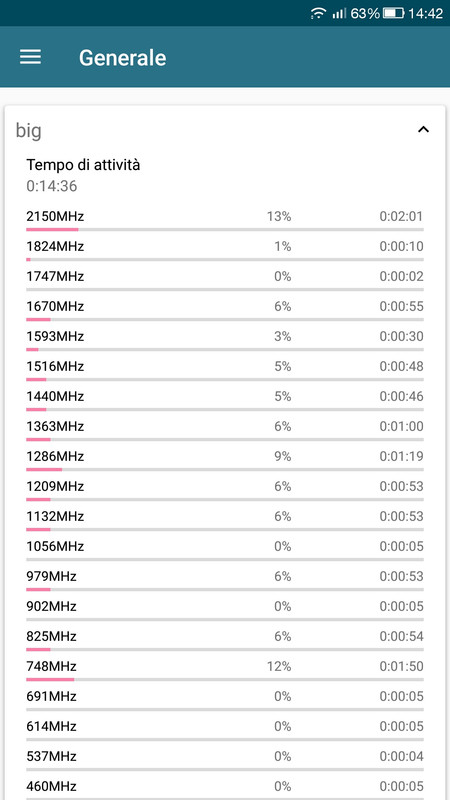This screenshot has width=450, height=800.
Task: Click the 2150MHz usage progress bar
Action: pyautogui.click(x=225, y=230)
